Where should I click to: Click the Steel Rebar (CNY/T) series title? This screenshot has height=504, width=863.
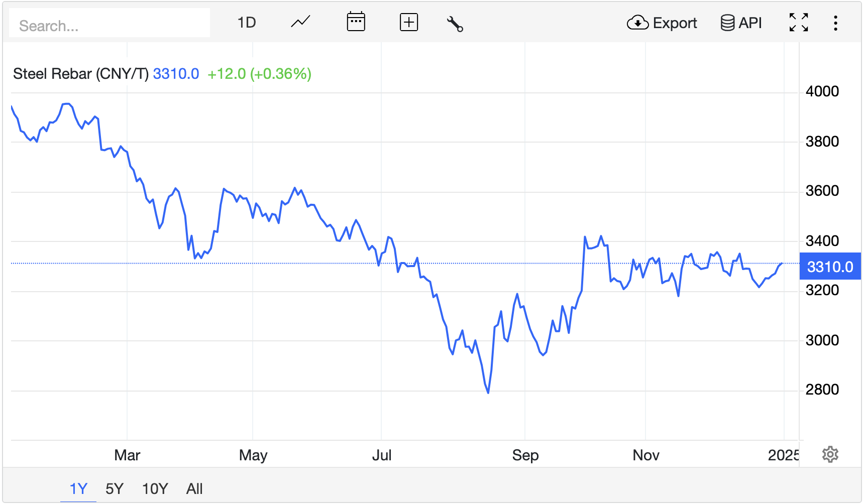(81, 74)
